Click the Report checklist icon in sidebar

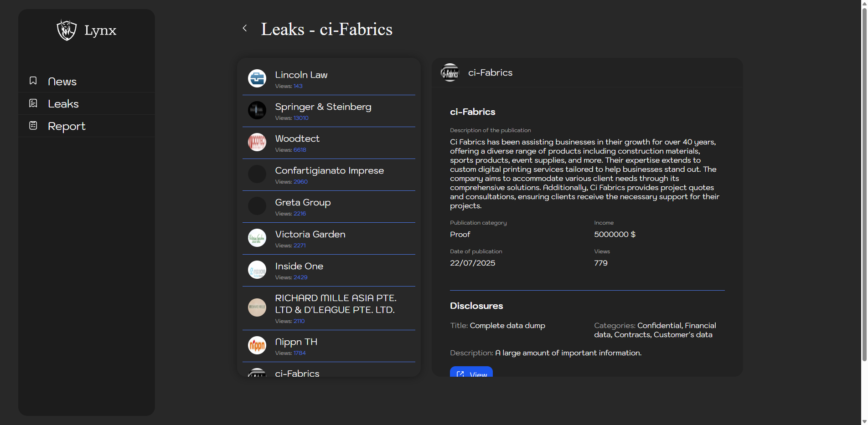33,125
